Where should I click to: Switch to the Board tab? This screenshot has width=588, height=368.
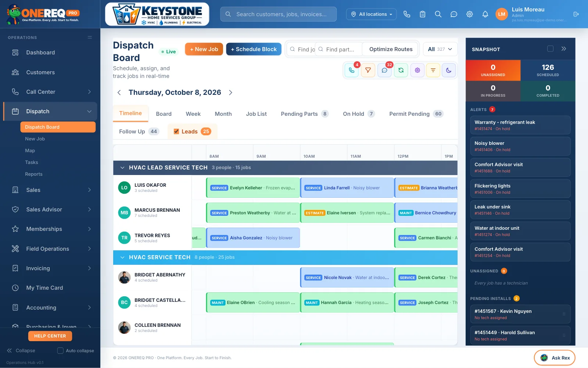pos(164,114)
